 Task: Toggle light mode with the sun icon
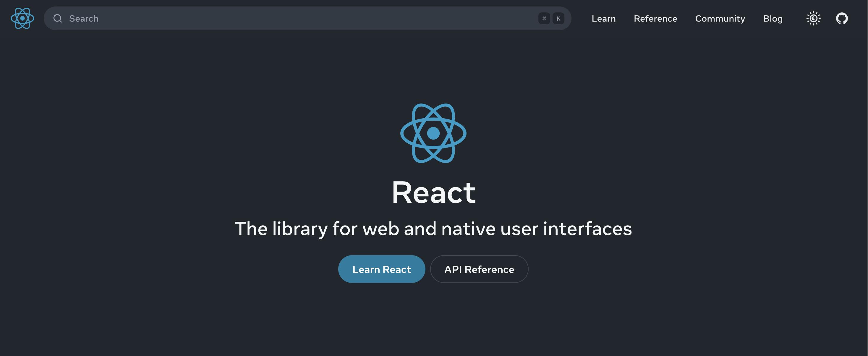tap(813, 19)
